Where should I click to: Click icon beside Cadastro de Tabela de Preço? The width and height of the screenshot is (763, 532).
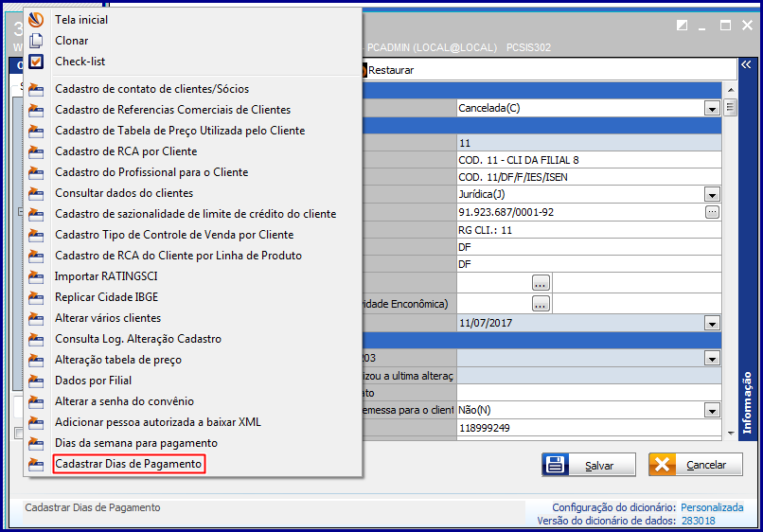click(x=36, y=131)
